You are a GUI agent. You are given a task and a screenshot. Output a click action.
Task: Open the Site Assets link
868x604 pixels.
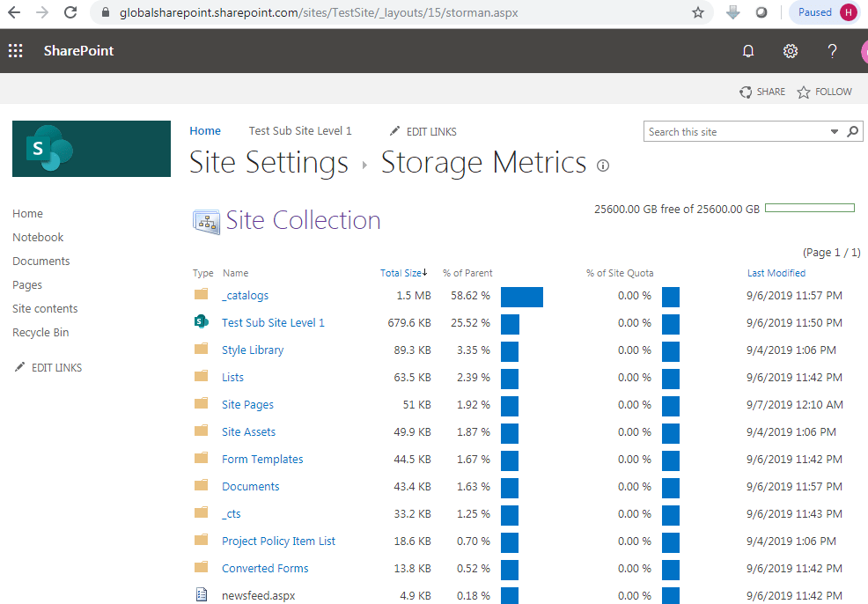click(x=248, y=431)
